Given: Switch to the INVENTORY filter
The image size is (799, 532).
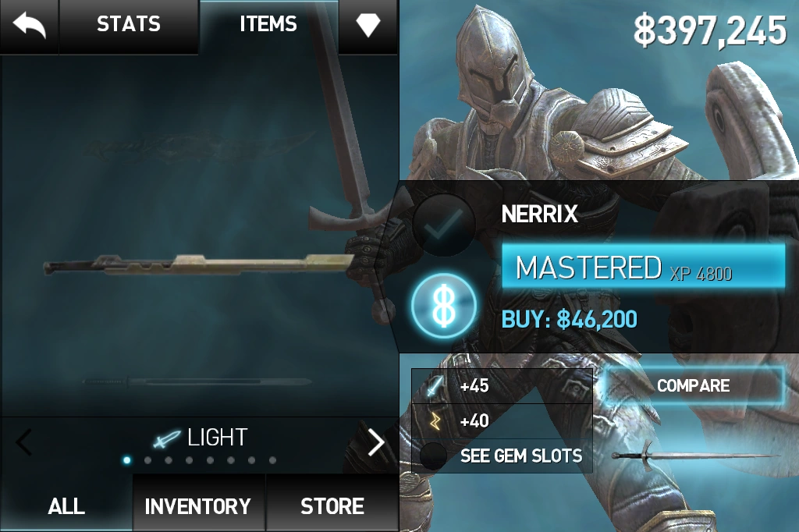Looking at the screenshot, I should pyautogui.click(x=198, y=505).
